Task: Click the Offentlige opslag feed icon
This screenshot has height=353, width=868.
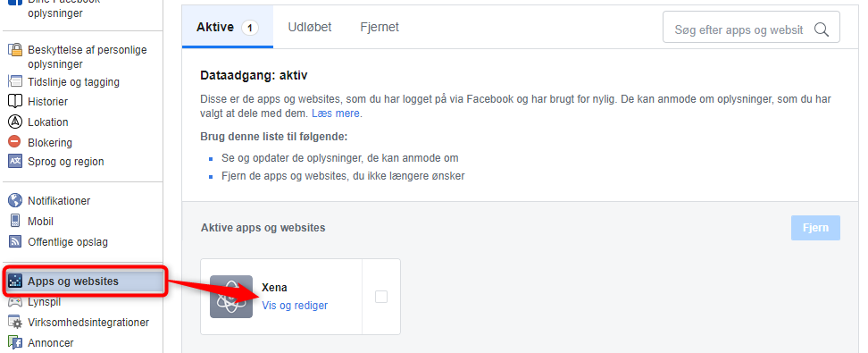Action: (x=15, y=241)
